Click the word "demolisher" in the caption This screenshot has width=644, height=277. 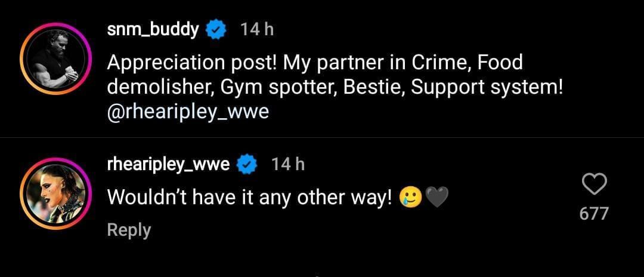(158, 87)
